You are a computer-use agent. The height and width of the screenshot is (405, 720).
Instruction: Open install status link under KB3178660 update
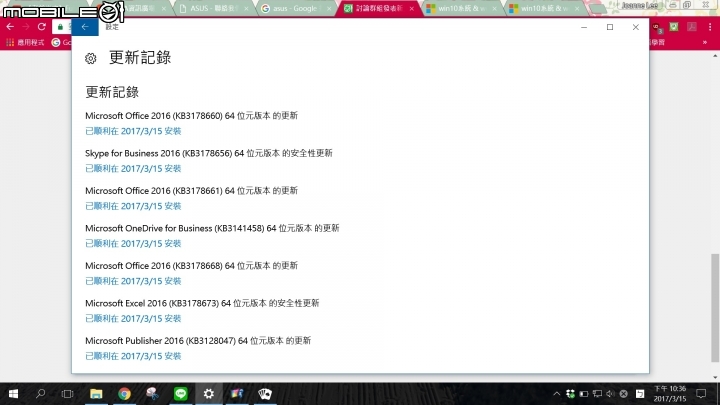[133, 131]
